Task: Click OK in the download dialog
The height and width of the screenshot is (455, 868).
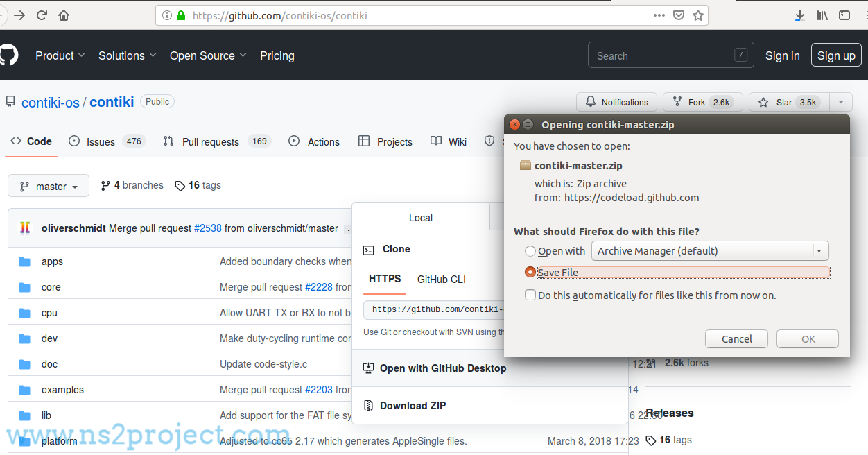Action: click(x=808, y=339)
